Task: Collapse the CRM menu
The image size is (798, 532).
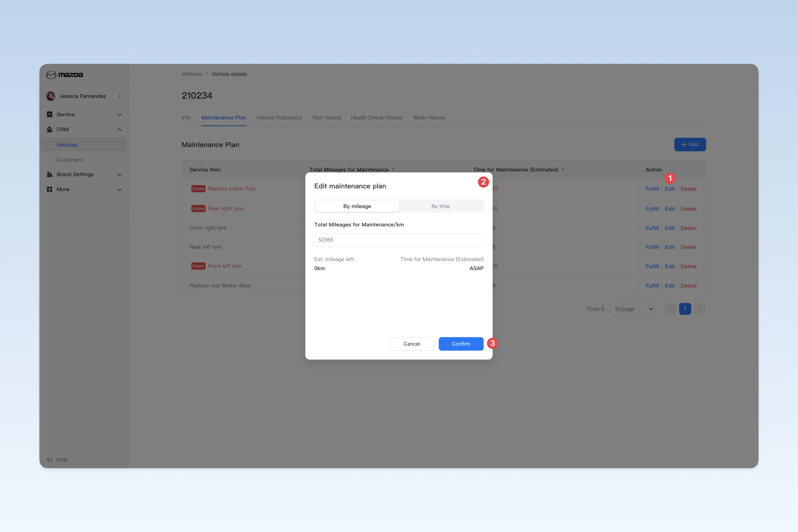Action: (119, 130)
